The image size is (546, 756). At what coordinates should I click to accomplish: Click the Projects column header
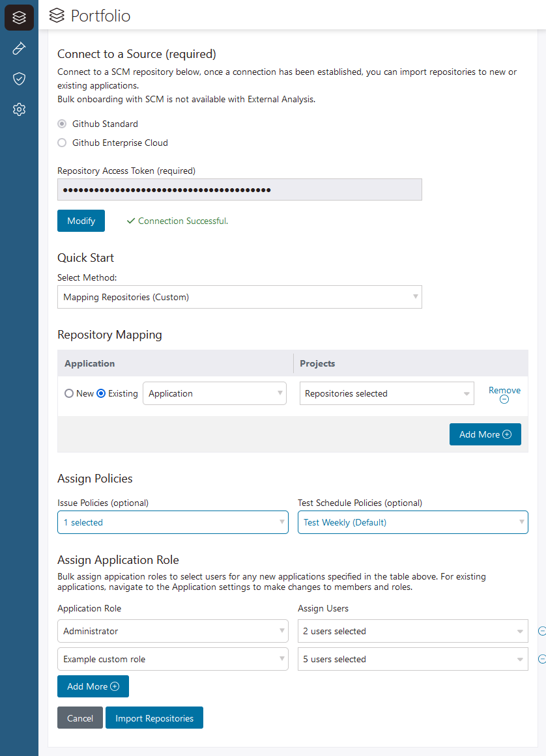(317, 363)
